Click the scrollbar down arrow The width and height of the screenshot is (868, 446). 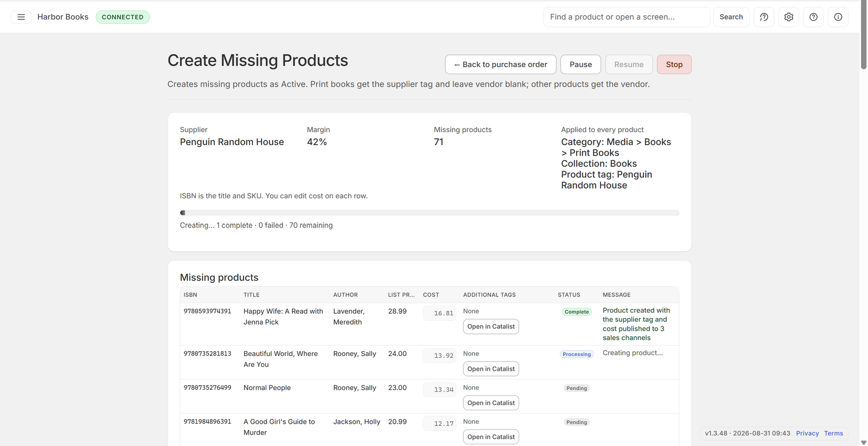pyautogui.click(x=864, y=442)
